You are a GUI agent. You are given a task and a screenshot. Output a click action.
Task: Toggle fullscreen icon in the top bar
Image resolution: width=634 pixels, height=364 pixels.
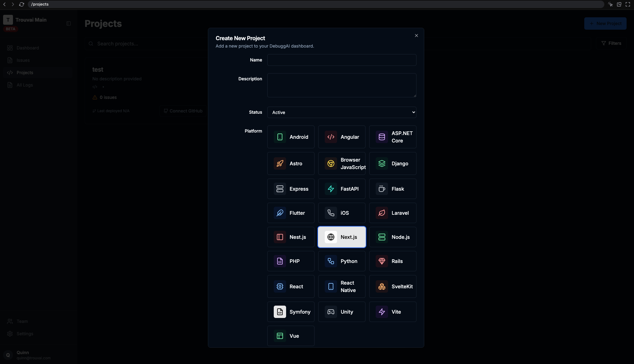click(x=628, y=4)
